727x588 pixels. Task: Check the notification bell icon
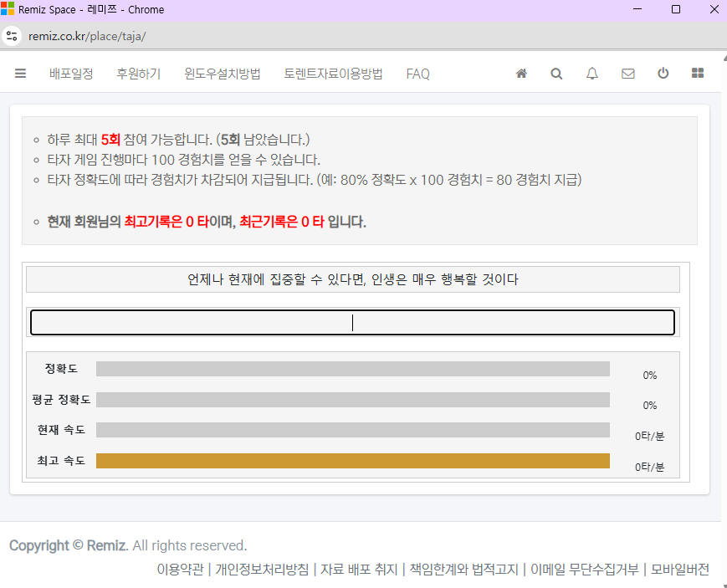(x=592, y=74)
